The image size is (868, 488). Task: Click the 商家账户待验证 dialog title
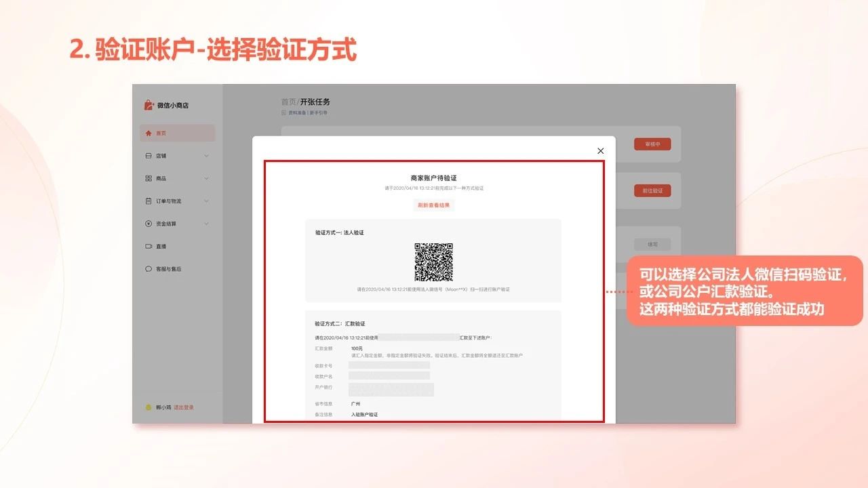click(x=434, y=178)
